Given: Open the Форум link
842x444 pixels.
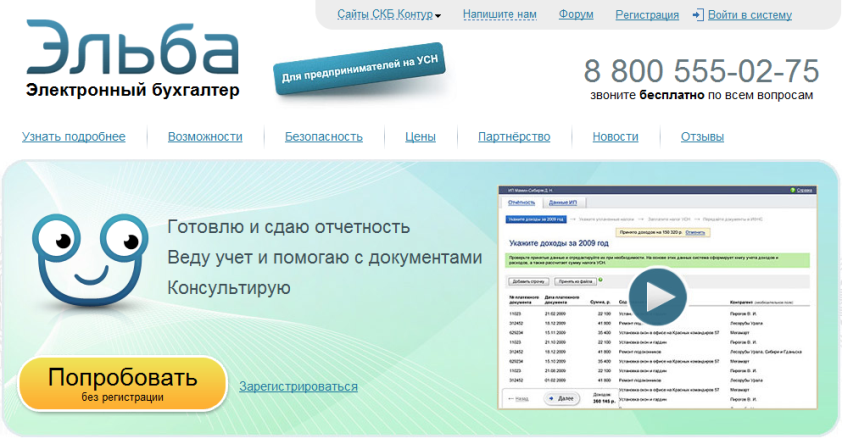Looking at the screenshot, I should coord(576,15).
